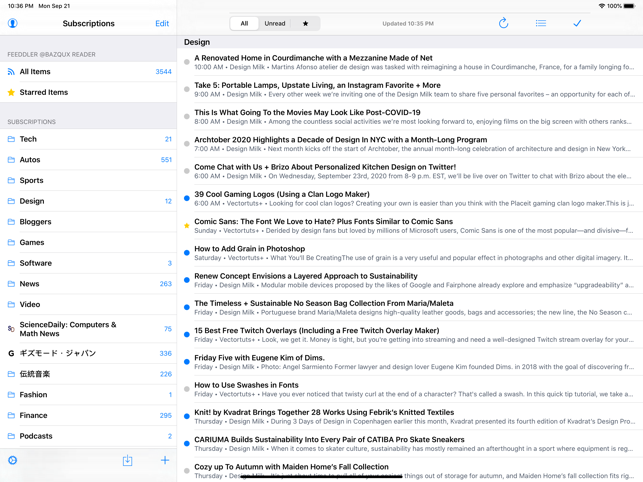This screenshot has height=482, width=643.
Task: Open No Season Bag Collection article
Action: (410, 308)
